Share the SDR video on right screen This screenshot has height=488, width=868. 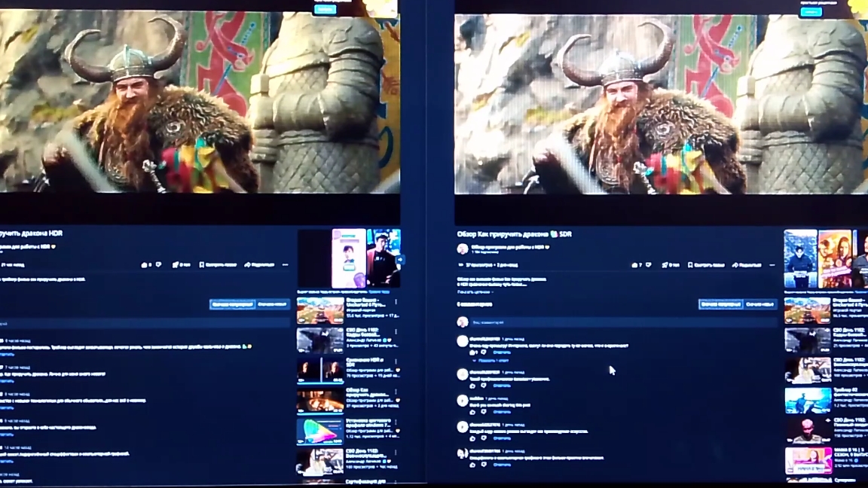coord(747,265)
